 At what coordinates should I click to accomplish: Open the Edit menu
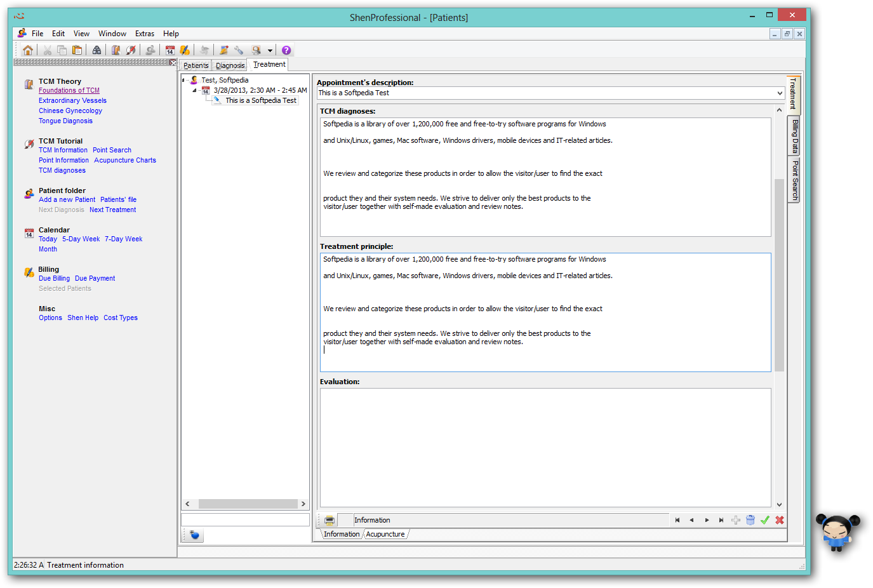click(58, 34)
